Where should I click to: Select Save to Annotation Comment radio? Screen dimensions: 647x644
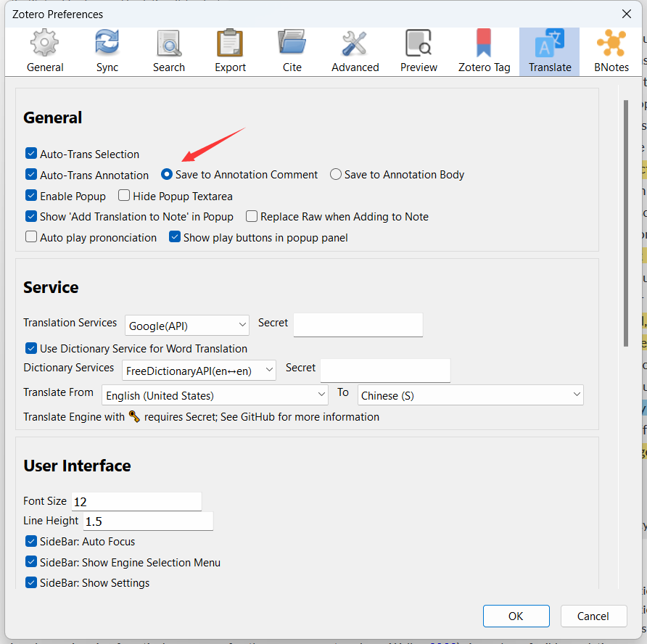pos(167,175)
